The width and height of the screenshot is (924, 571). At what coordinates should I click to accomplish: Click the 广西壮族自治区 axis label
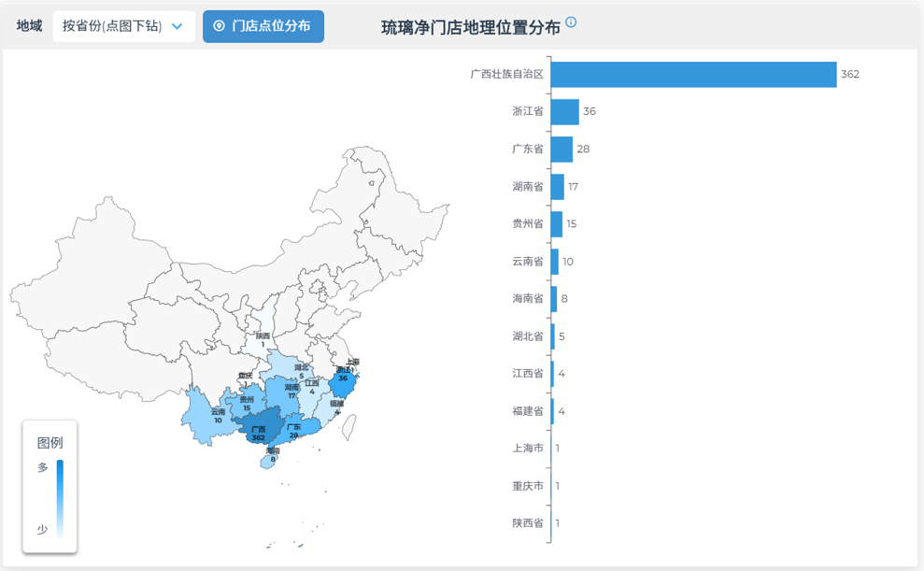(506, 75)
